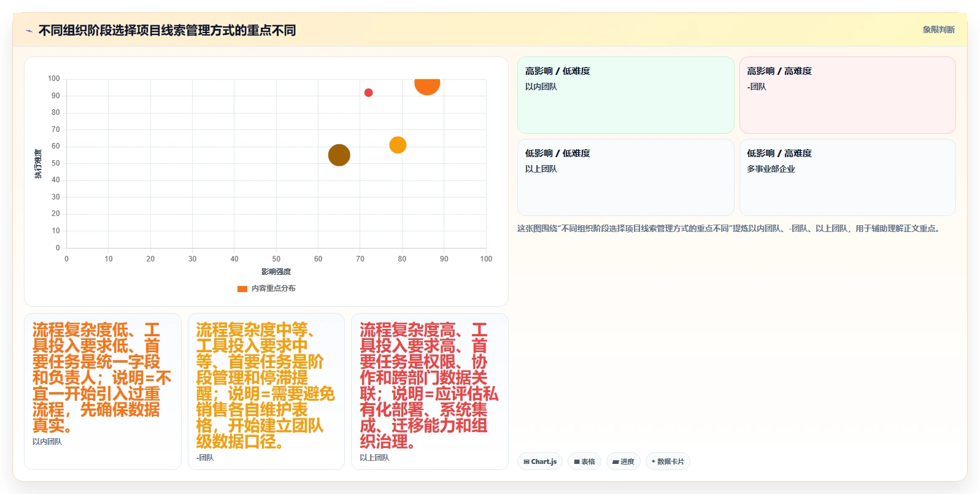Click the 内容重点分布 legend label
The width and height of the screenshot is (980, 494).
coord(273,288)
